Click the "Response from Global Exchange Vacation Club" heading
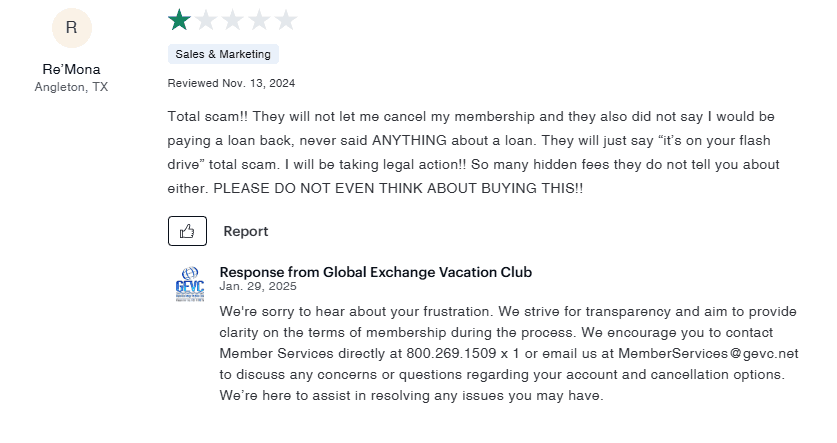 375,272
